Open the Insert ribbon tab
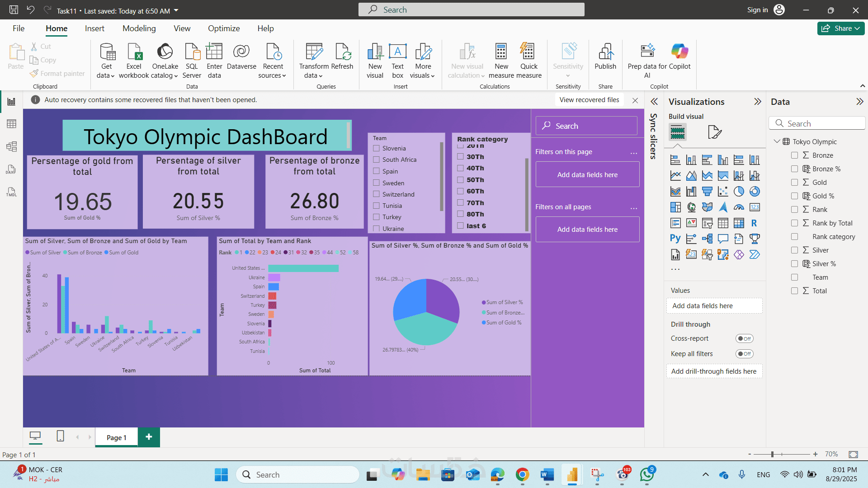The height and width of the screenshot is (488, 868). click(x=94, y=28)
